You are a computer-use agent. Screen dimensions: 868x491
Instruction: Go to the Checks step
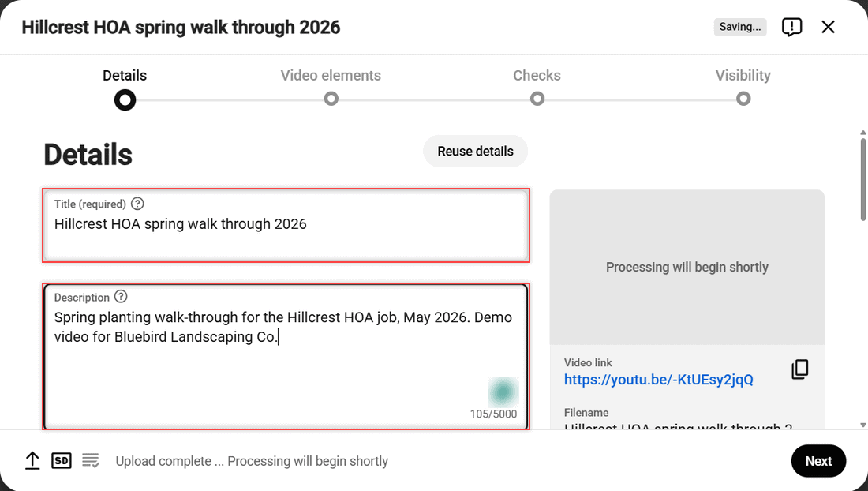[x=537, y=88]
